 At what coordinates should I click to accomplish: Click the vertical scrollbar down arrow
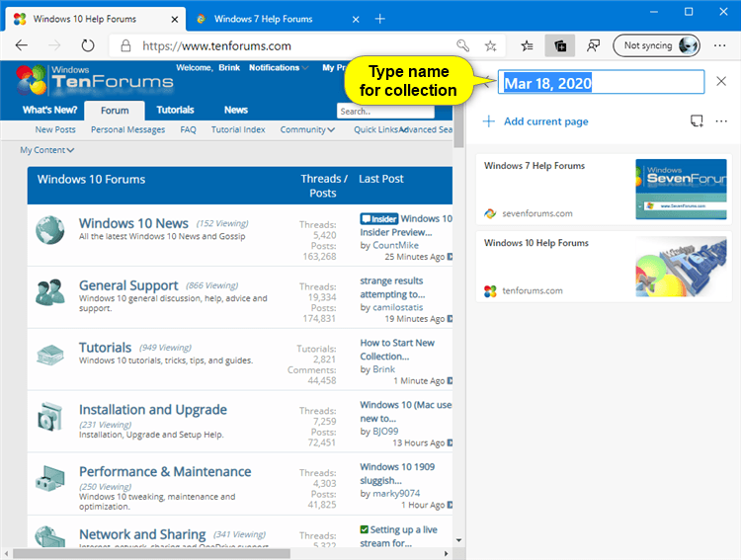tap(458, 540)
